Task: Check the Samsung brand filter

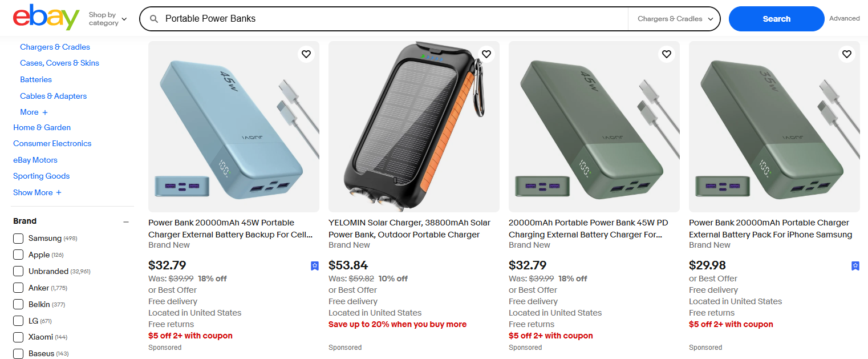Action: (18, 239)
